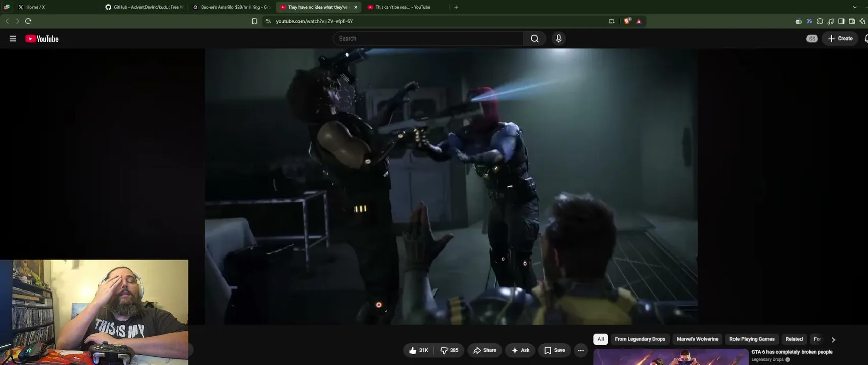This screenshot has height=365, width=868.
Task: Bookmark this page
Action: 254,21
